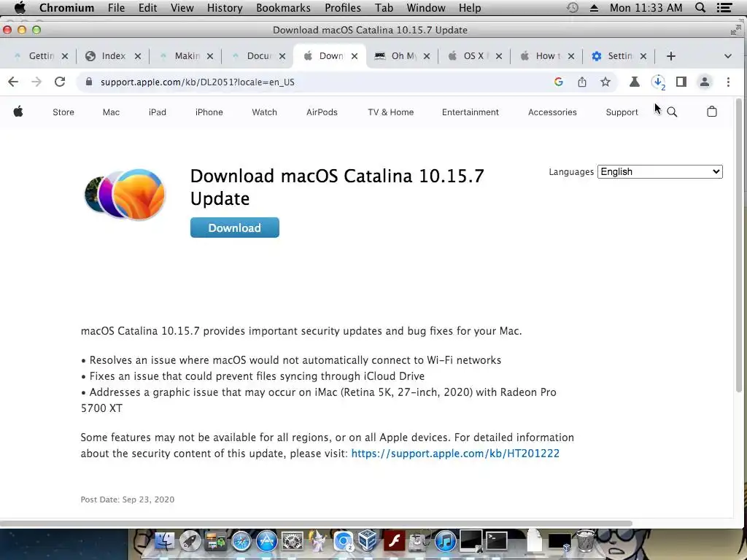Image resolution: width=747 pixels, height=560 pixels.
Task: Click the Apple logo on site navigation
Action: tap(18, 112)
